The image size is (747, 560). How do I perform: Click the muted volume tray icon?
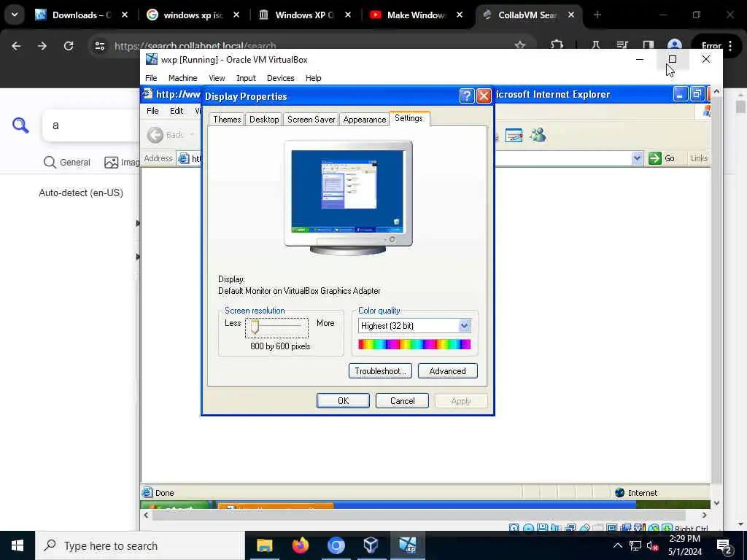point(653,545)
